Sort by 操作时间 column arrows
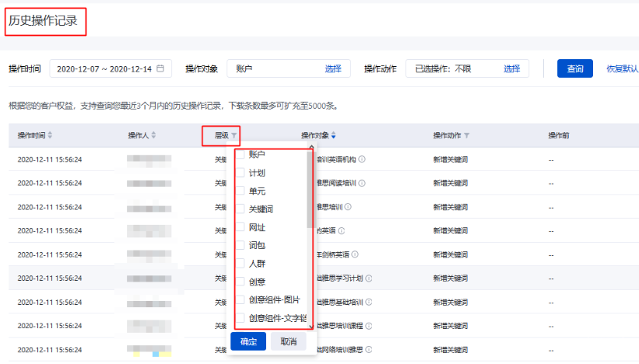 [x=51, y=135]
